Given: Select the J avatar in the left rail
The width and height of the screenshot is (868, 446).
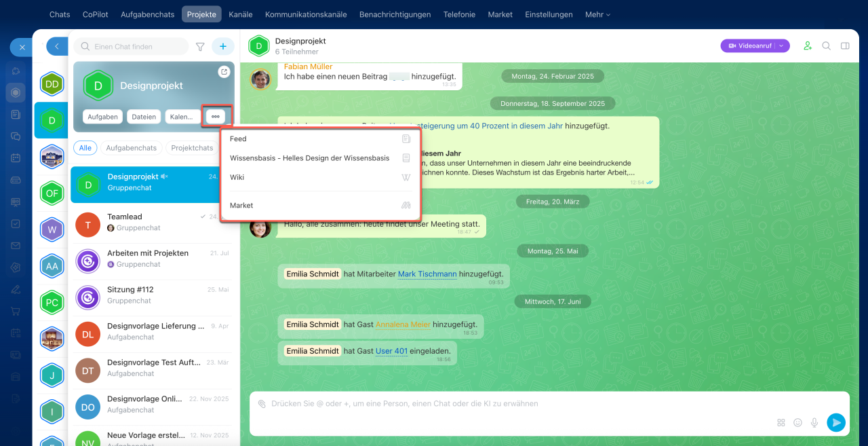Looking at the screenshot, I should point(52,375).
